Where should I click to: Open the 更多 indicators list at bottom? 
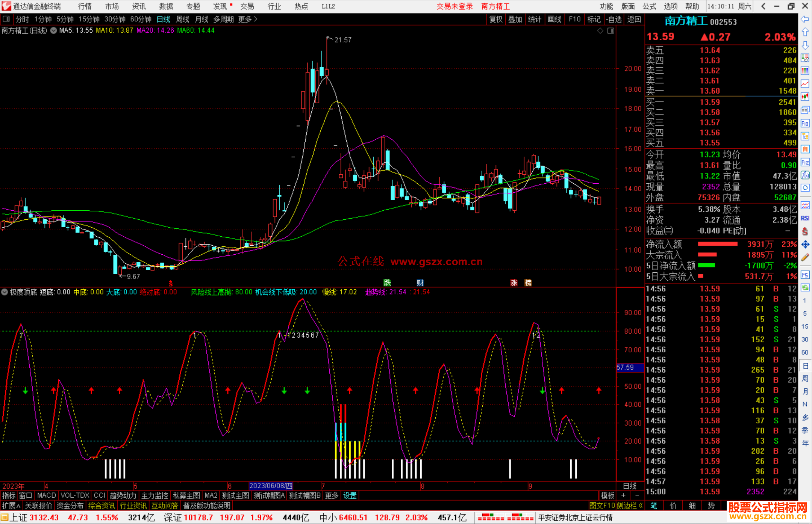[x=331, y=495]
